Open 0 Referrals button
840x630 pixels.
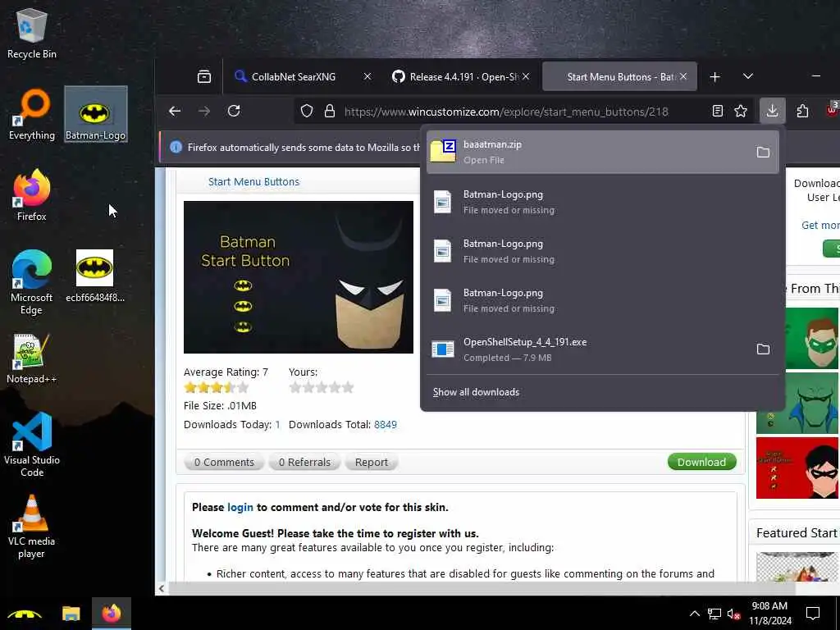[x=304, y=462]
